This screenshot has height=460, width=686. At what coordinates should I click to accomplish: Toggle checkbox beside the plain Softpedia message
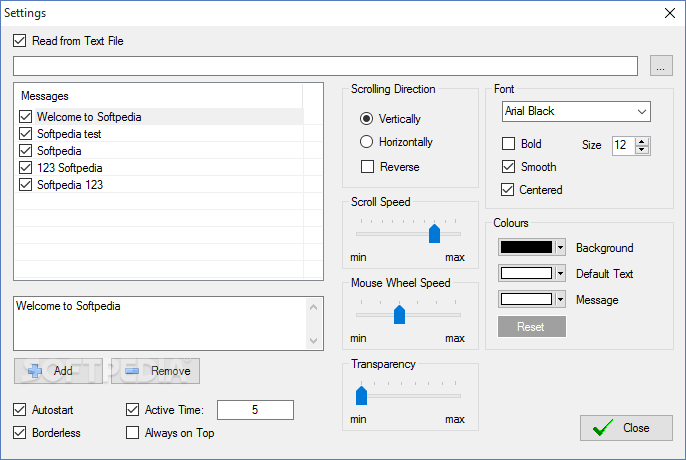coord(25,151)
